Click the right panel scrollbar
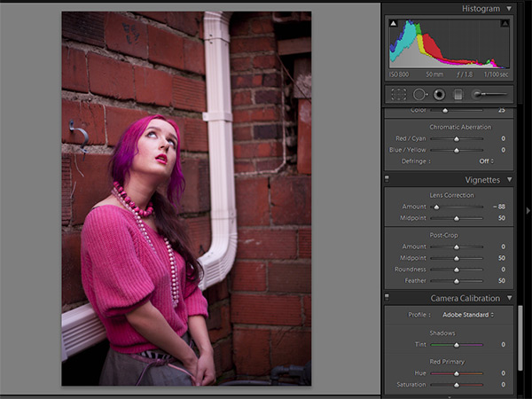Image resolution: width=532 pixels, height=399 pixels. click(520, 338)
